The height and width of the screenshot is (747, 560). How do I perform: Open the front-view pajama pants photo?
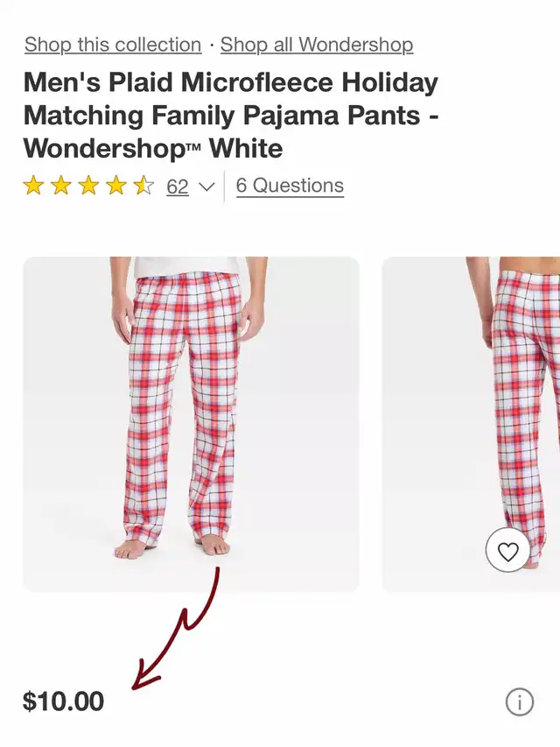(x=191, y=424)
